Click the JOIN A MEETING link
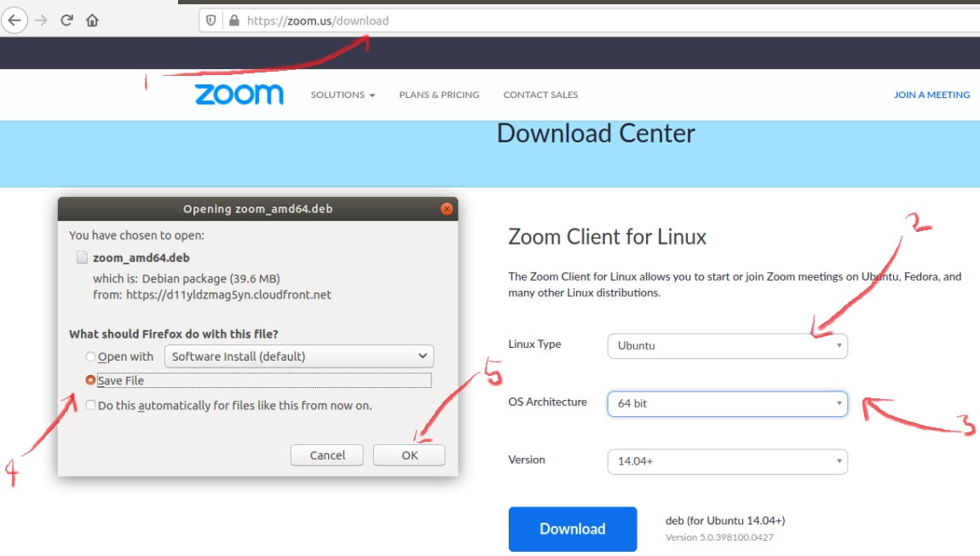The image size is (980, 556). coord(931,95)
